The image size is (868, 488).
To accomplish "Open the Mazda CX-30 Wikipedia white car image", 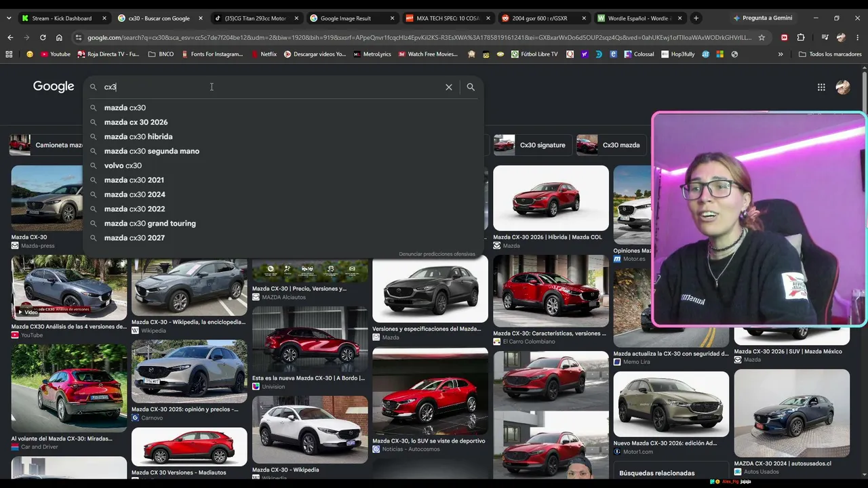I will point(310,430).
